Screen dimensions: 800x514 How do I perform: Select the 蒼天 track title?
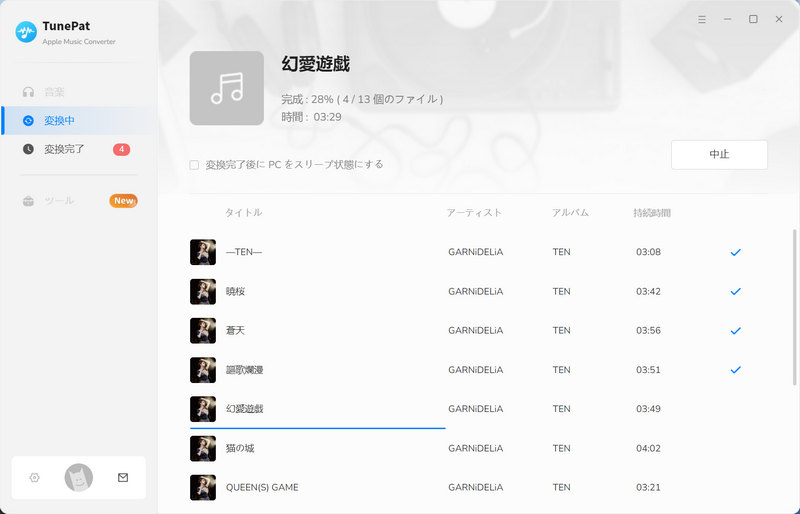point(235,331)
